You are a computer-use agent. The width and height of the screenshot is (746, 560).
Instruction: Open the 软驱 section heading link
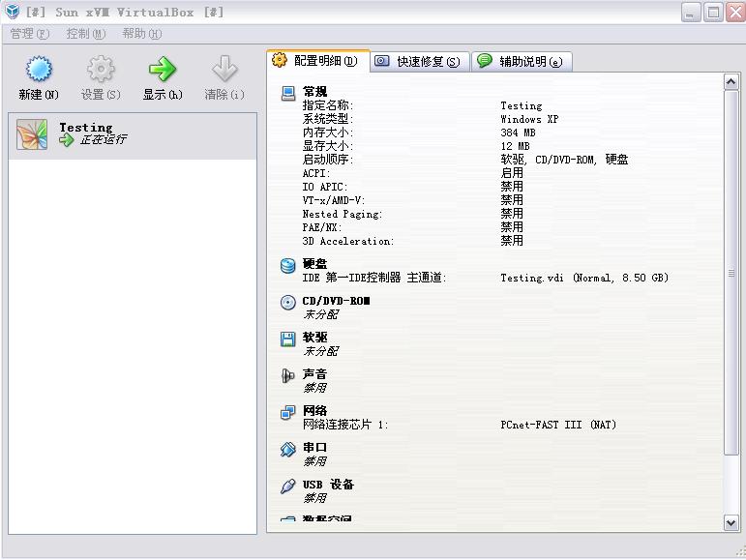(x=315, y=338)
